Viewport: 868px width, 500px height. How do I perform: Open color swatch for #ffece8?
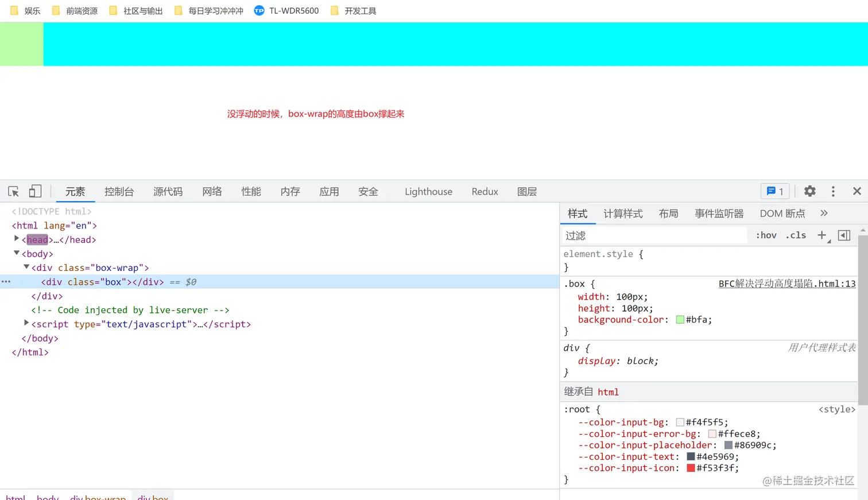(x=712, y=434)
